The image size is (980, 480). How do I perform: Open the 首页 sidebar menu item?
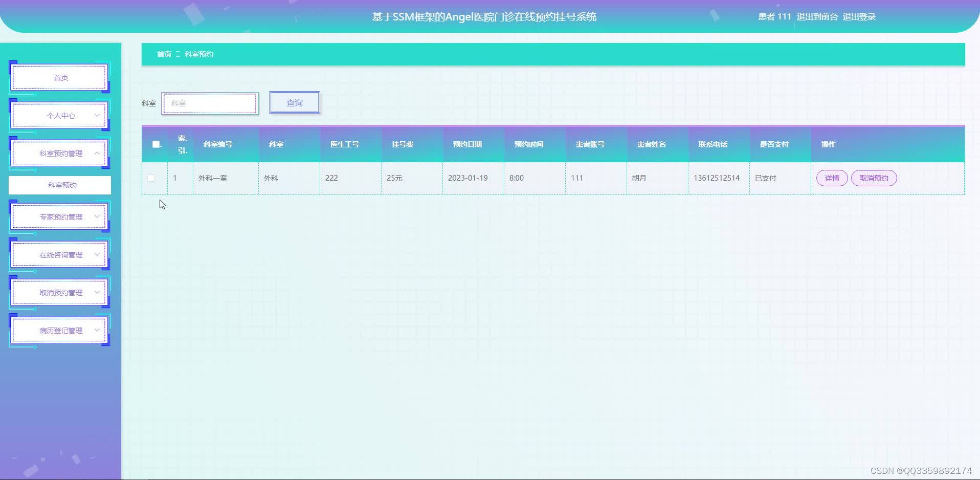click(x=60, y=78)
